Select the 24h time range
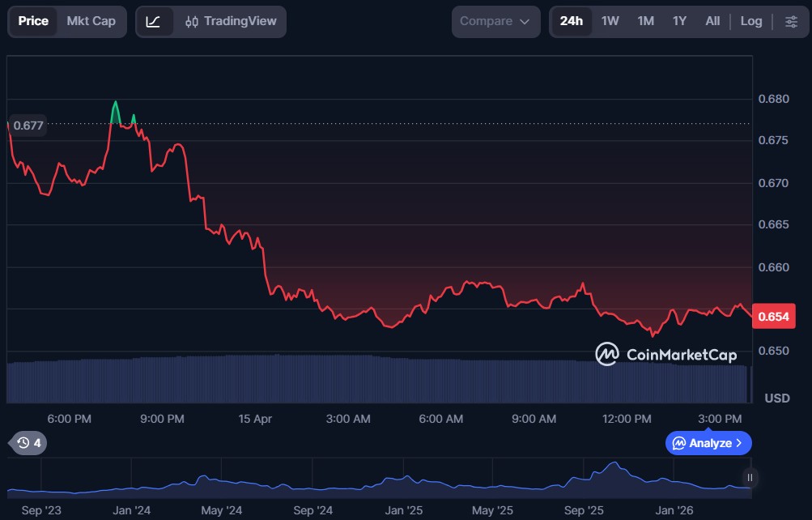 pyautogui.click(x=571, y=21)
